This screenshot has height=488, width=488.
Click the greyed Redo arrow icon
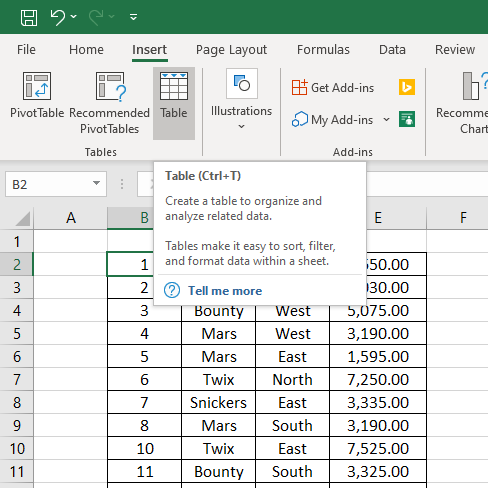tap(96, 17)
